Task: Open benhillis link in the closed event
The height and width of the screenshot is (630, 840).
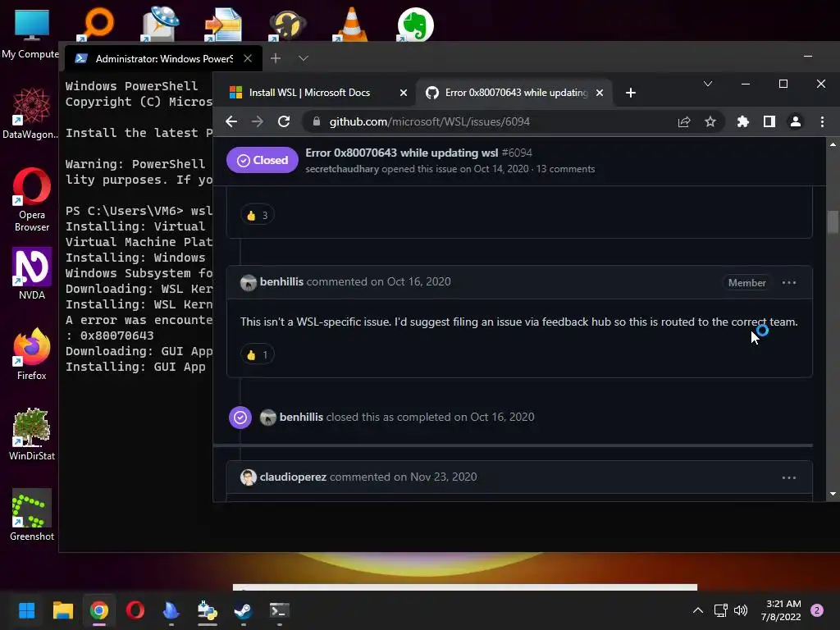Action: (x=301, y=417)
